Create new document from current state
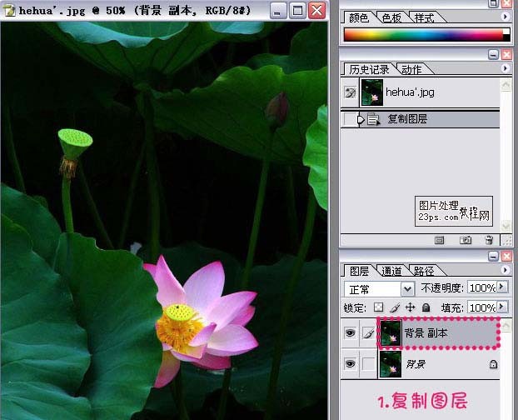The width and height of the screenshot is (518, 420). click(x=441, y=240)
